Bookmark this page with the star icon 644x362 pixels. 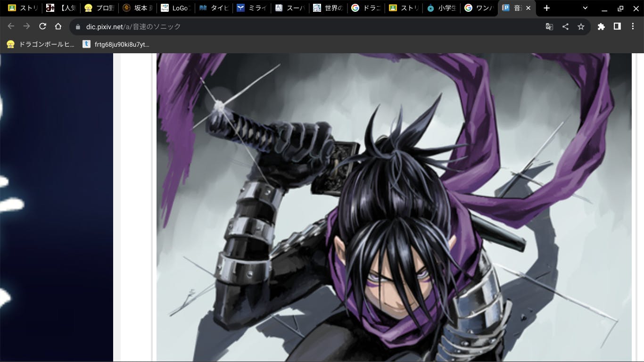(581, 27)
